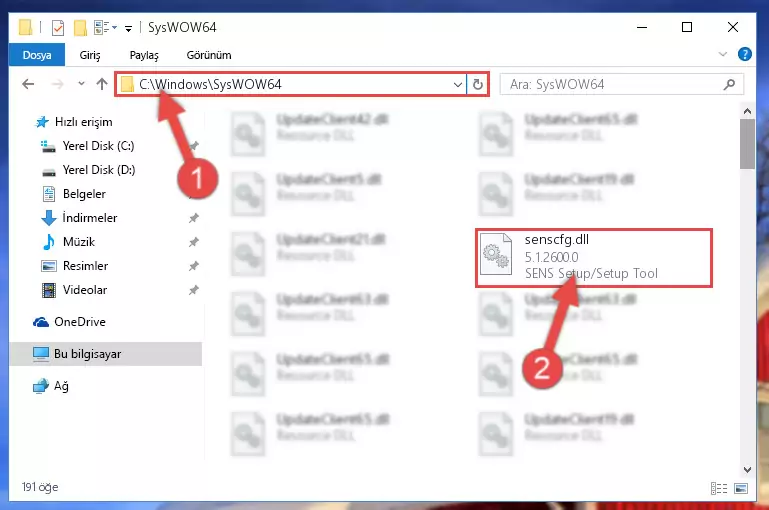Switch to the Giriş tab

click(90, 55)
